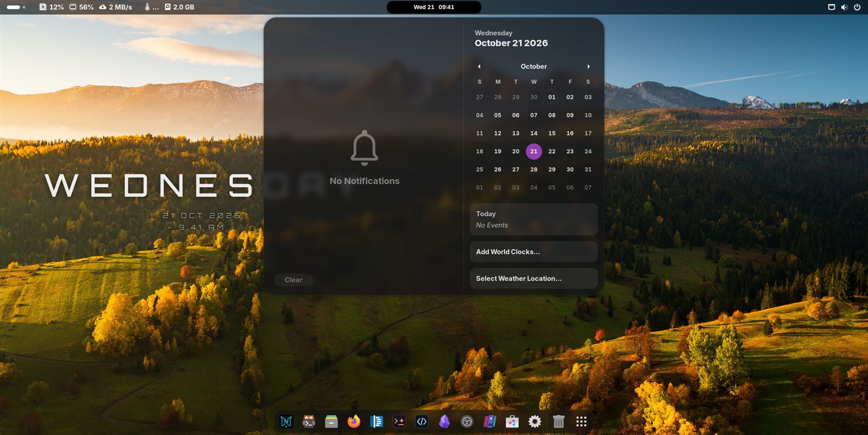Select today, the highlighted day 21
The image size is (868, 435).
tap(534, 151)
